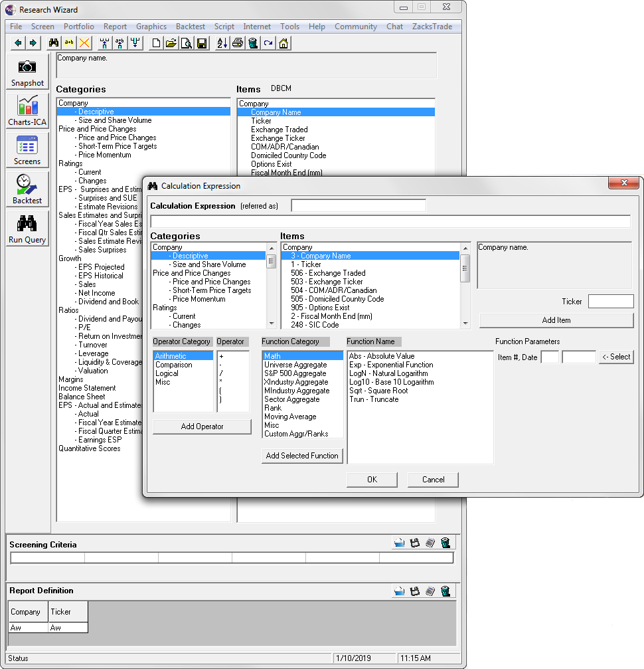Click the Run Query binoculars sidebar button

coord(27,229)
